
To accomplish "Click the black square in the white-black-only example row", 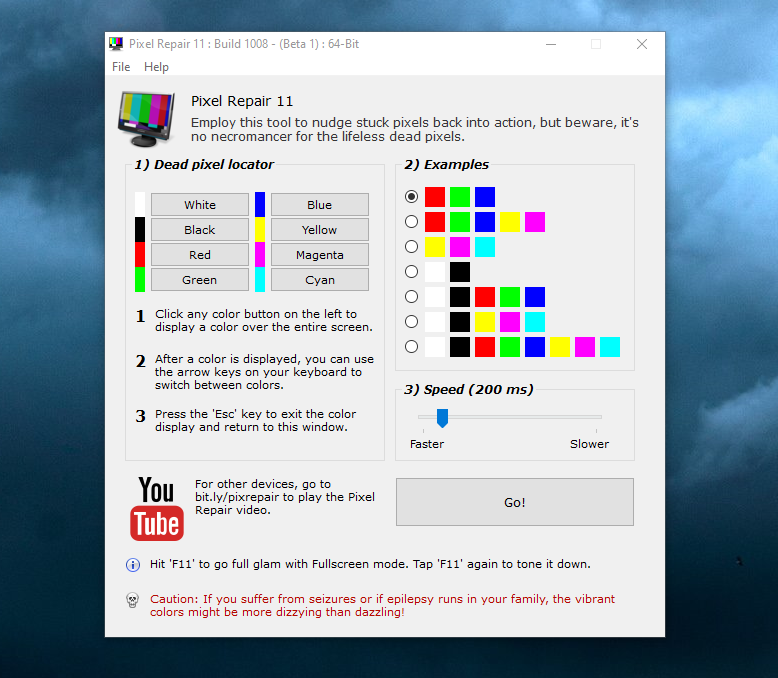I will pos(460,272).
